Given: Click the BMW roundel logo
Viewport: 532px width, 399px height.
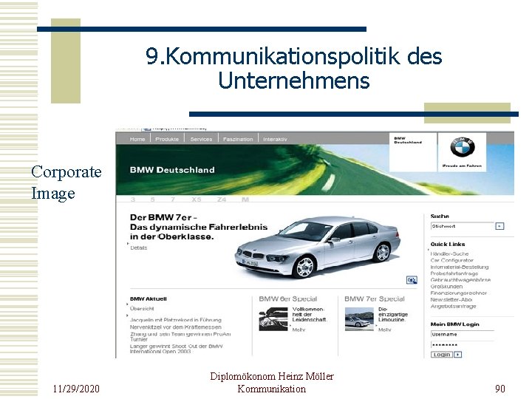Looking at the screenshot, I should [x=462, y=147].
